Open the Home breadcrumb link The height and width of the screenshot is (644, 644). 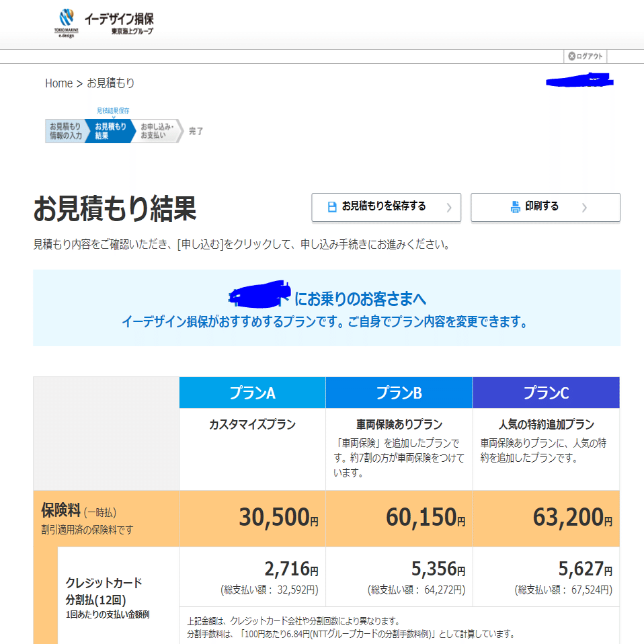(58, 83)
